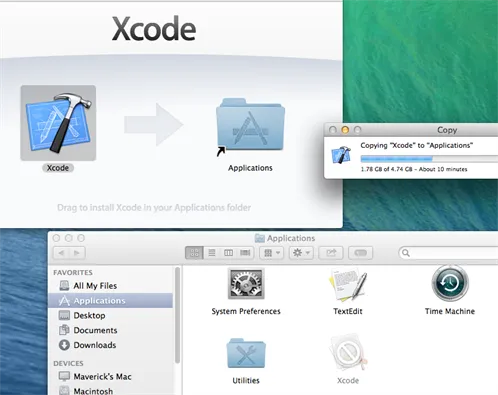Open the Finder action gear menu
The height and width of the screenshot is (395, 498).
tap(301, 253)
